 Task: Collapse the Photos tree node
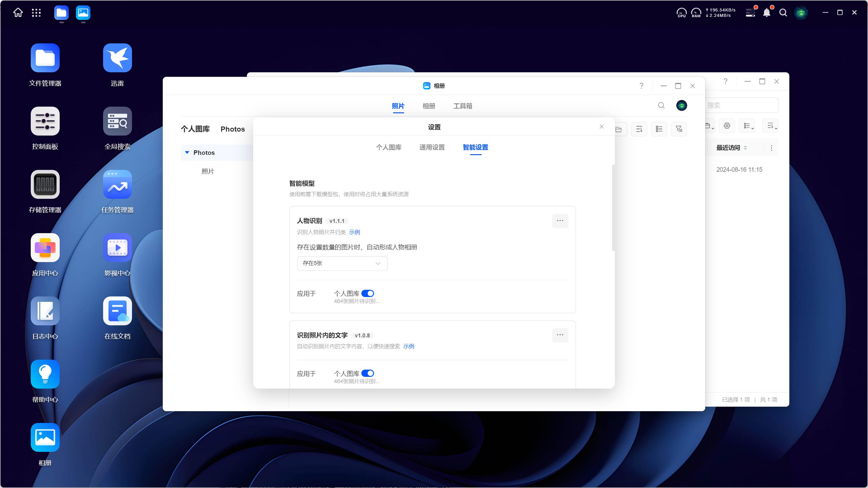pyautogui.click(x=187, y=152)
